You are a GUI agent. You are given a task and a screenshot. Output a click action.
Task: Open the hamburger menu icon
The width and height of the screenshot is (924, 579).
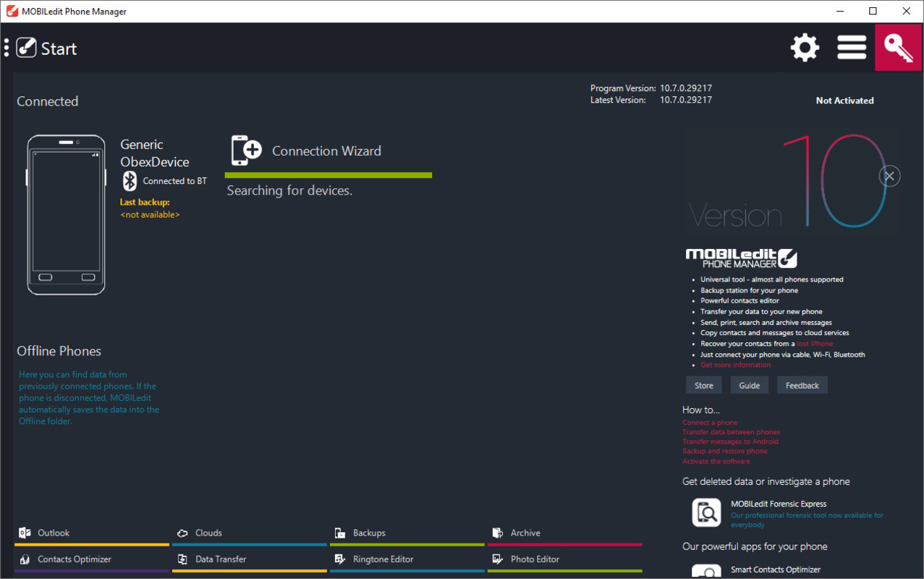pos(852,48)
